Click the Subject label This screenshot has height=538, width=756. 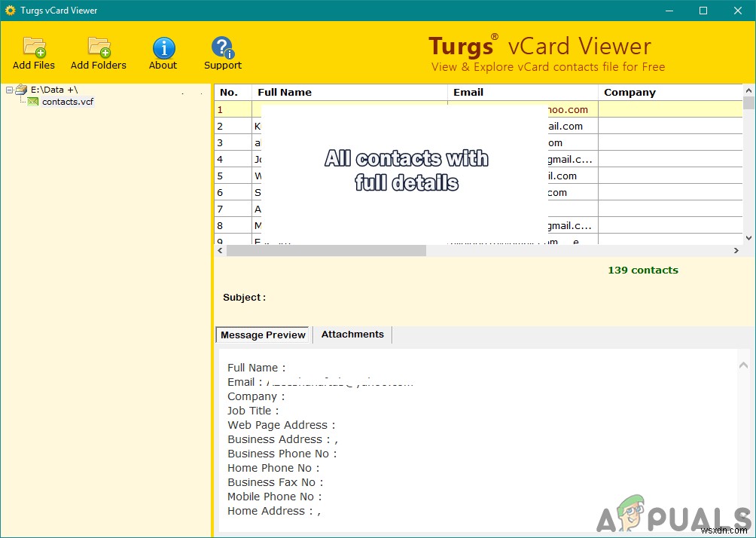(x=244, y=298)
